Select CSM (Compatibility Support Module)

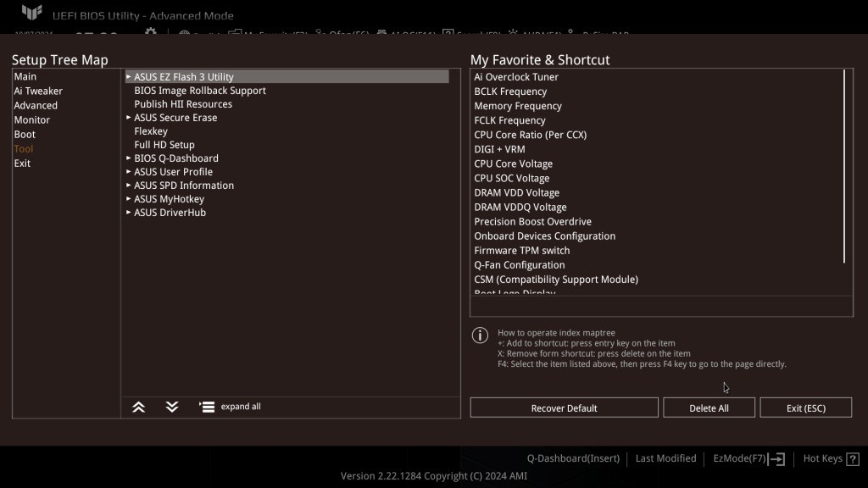[x=556, y=280]
